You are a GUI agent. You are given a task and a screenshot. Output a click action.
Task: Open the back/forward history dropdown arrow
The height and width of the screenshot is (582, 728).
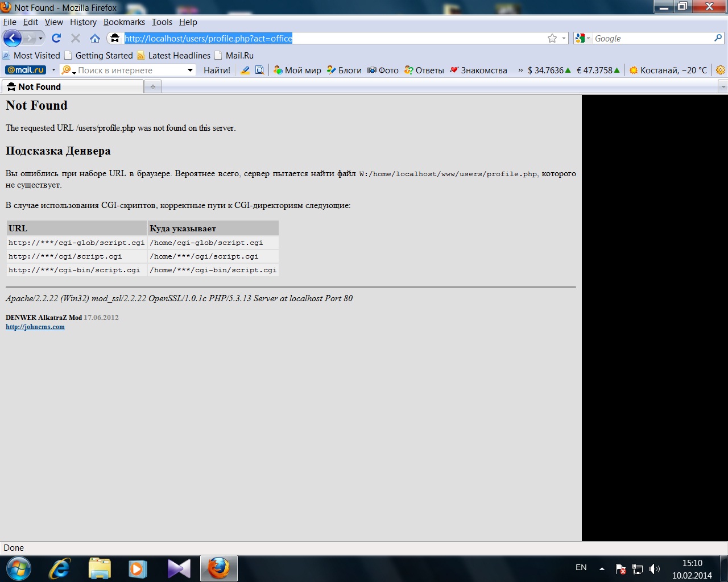[40, 38]
